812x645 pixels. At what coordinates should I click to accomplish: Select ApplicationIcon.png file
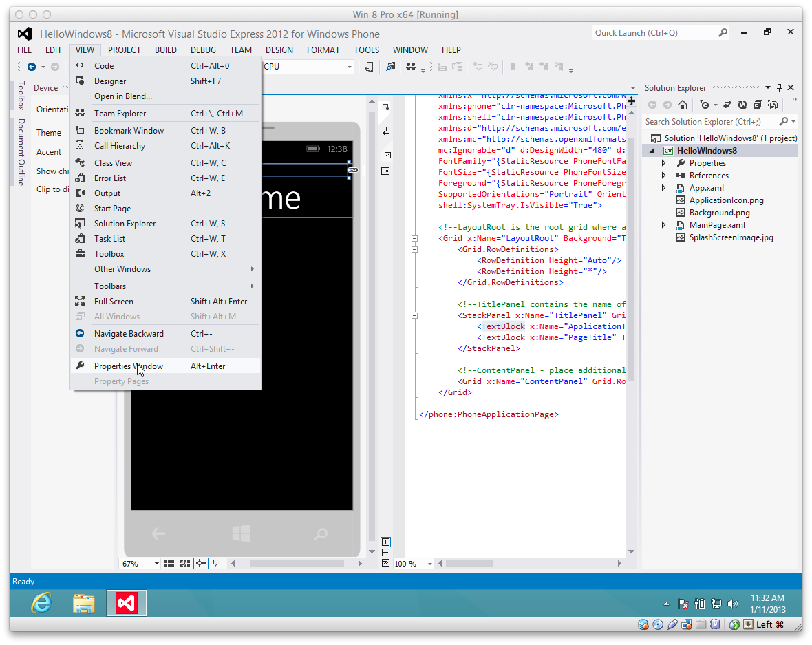720,200
